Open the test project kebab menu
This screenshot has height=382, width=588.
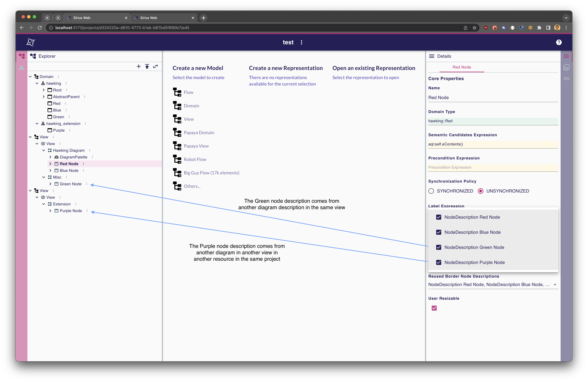[301, 42]
